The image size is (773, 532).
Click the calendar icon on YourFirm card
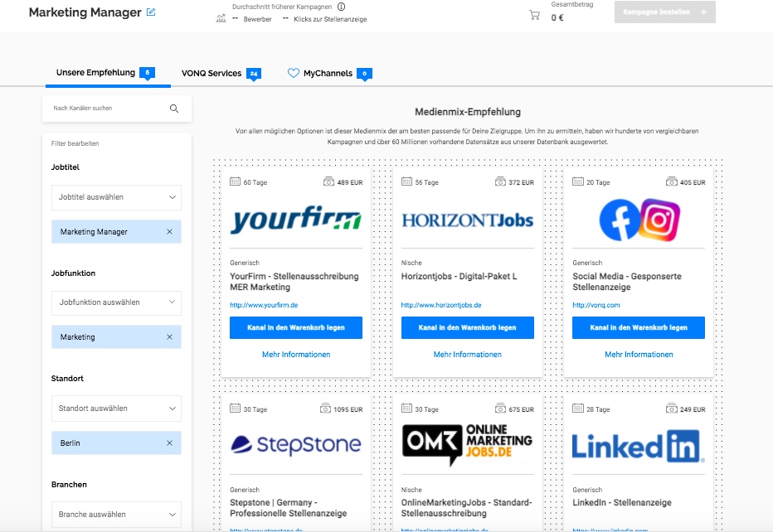[236, 181]
